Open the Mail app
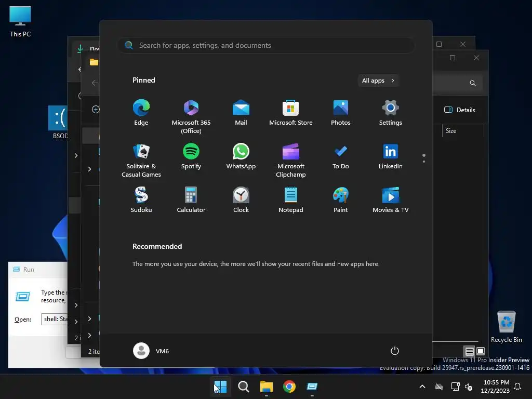532x399 pixels. click(241, 113)
